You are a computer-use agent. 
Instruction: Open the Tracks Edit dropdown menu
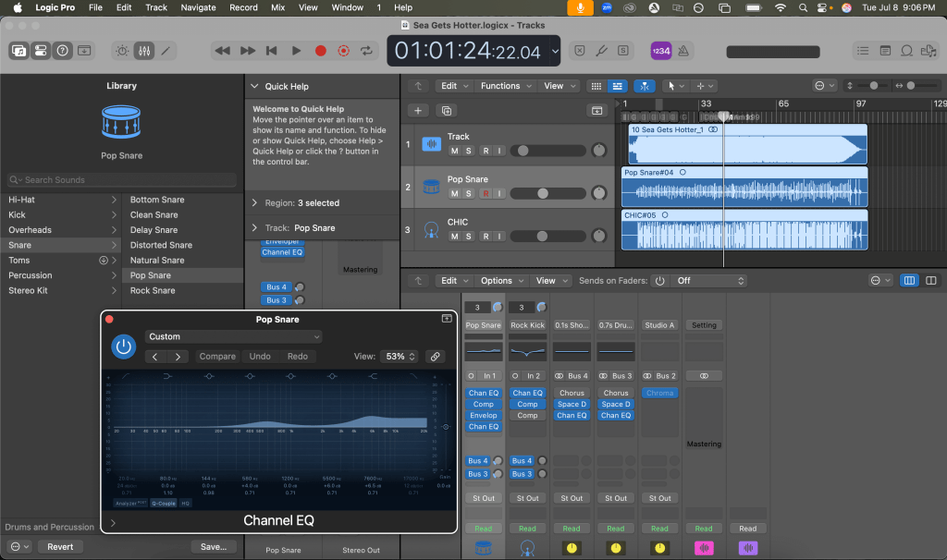point(453,86)
